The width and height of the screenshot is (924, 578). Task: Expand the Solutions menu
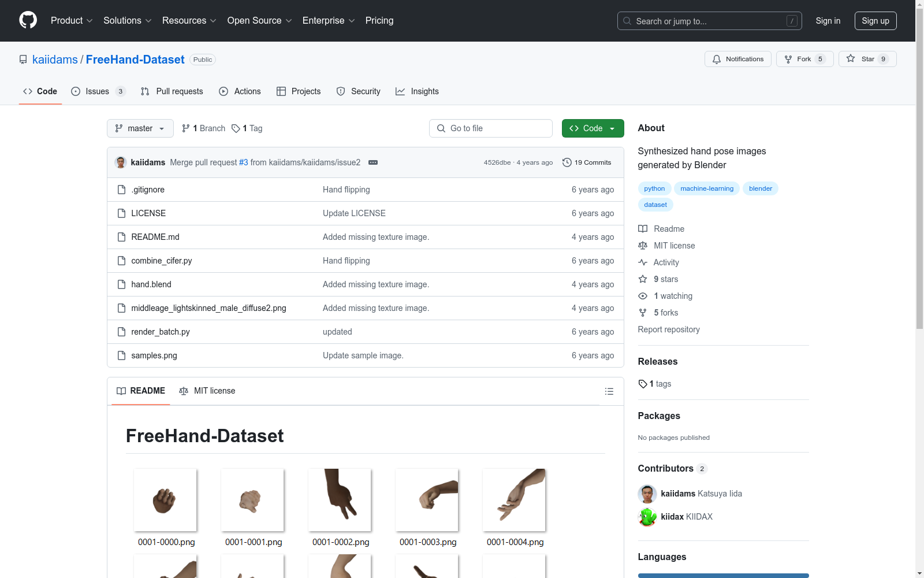[x=128, y=20]
